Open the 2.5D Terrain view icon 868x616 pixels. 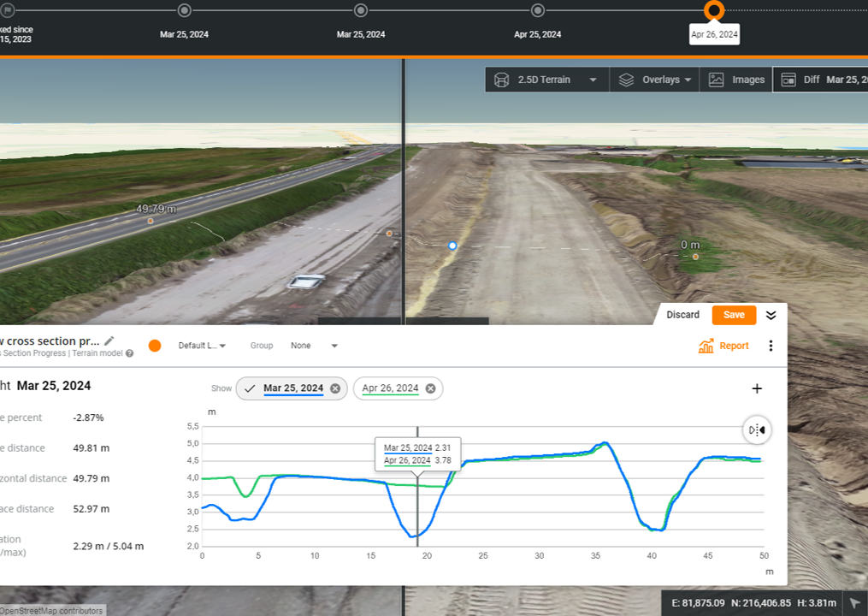tap(501, 79)
